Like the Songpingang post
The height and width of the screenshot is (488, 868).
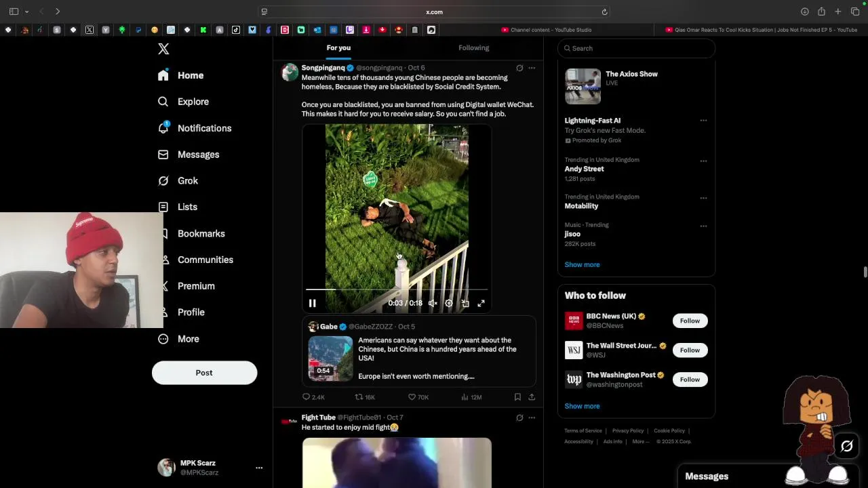pos(418,397)
